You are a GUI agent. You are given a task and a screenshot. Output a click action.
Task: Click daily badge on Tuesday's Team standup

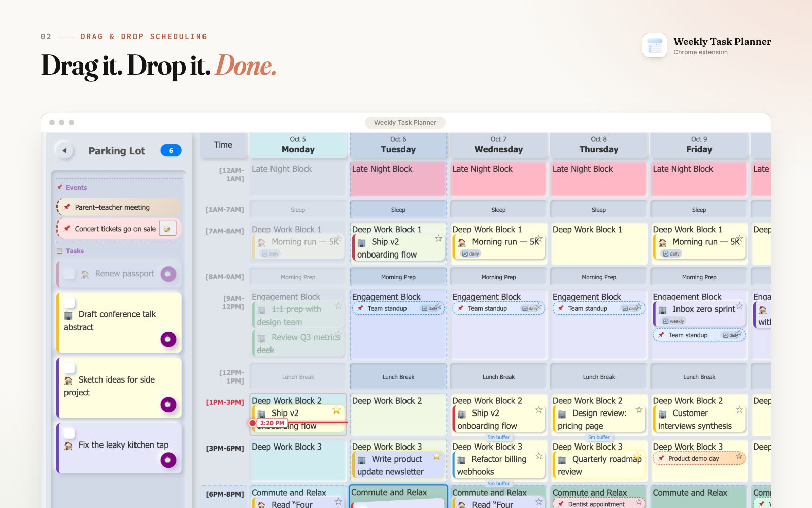pyautogui.click(x=429, y=308)
